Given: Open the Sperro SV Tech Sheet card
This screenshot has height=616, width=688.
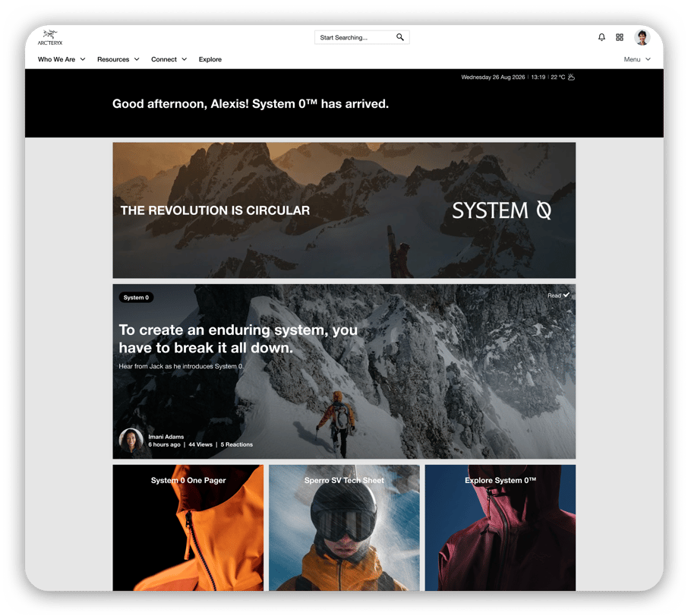Looking at the screenshot, I should tap(344, 528).
